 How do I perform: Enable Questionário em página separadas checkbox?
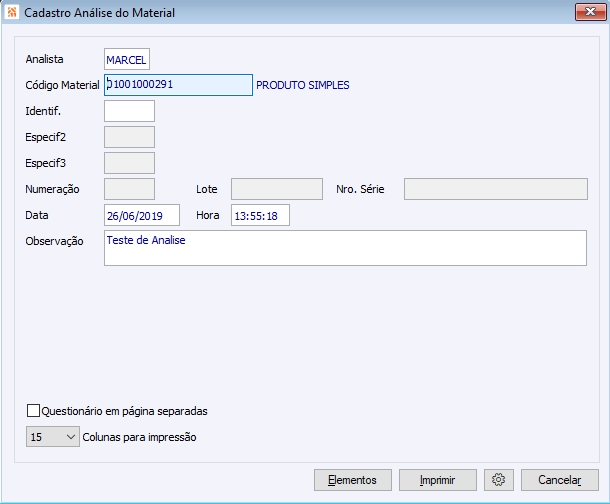33,411
